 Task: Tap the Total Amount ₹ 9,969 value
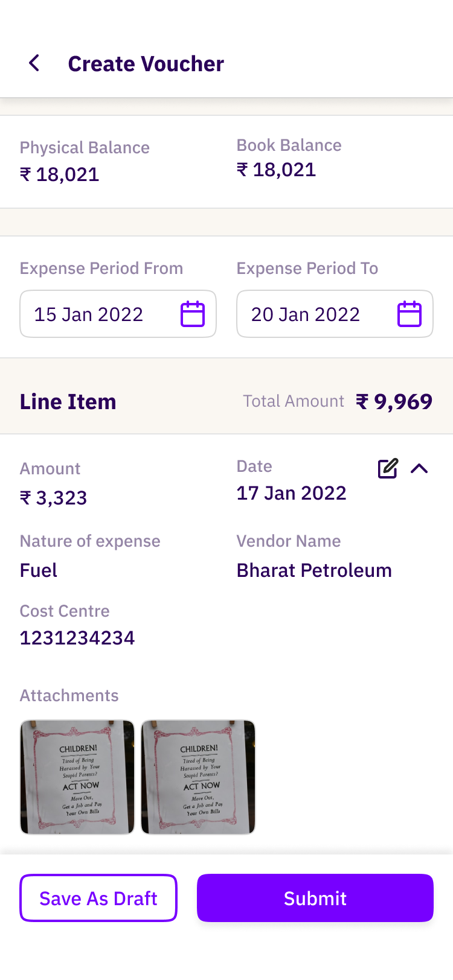click(x=394, y=401)
